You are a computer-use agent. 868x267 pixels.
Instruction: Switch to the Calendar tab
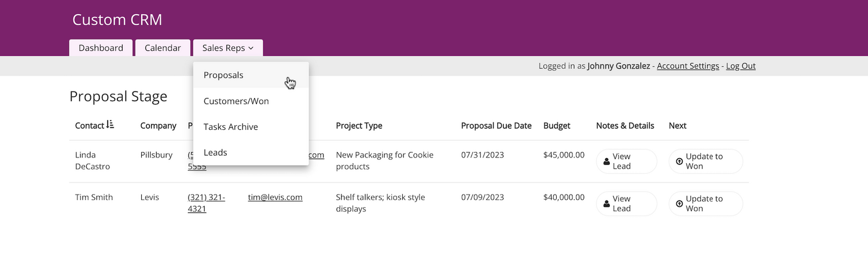(x=163, y=48)
